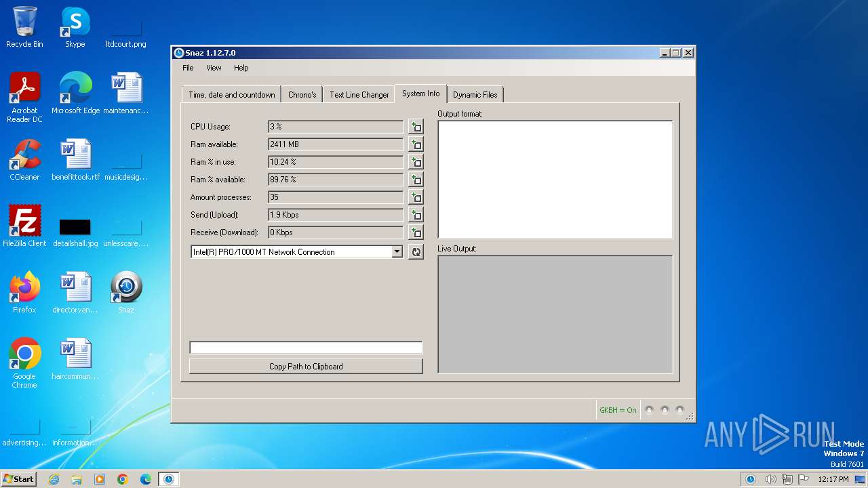Open FileZilla Client desktop shortcut
This screenshot has width=868, height=488.
(x=24, y=226)
